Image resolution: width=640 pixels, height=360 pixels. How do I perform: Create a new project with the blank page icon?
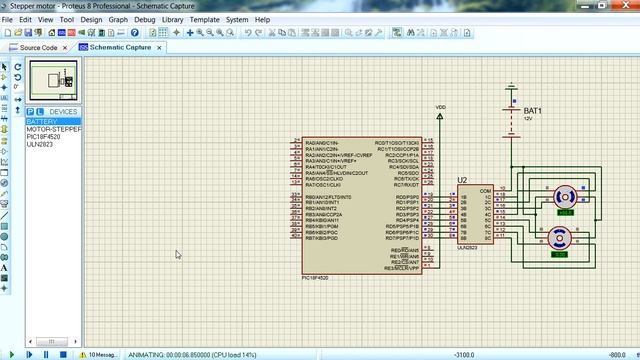tap(8, 33)
